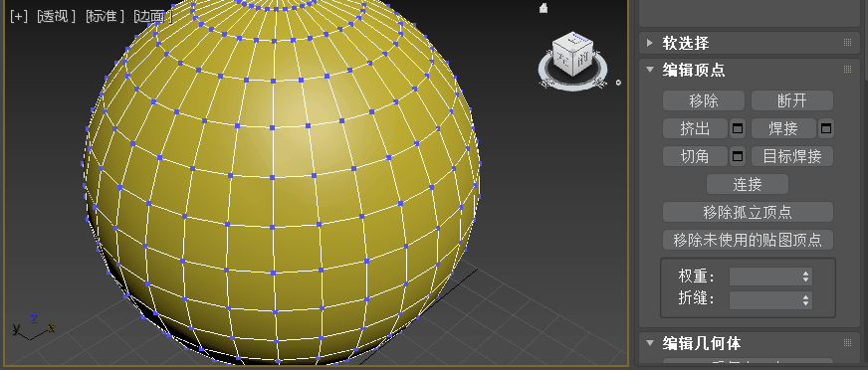Click 移除未使用的贴图顶点 button

(x=748, y=240)
